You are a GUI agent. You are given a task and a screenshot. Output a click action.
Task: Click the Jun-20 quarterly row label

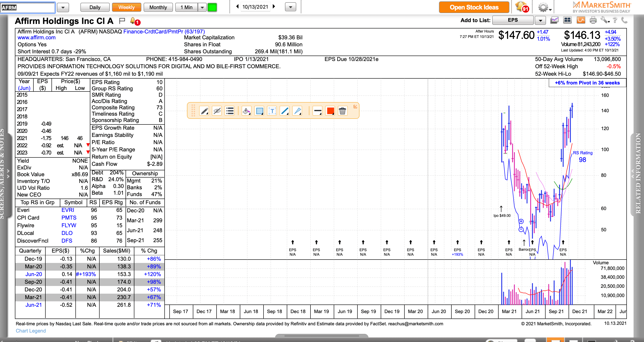[33, 274]
